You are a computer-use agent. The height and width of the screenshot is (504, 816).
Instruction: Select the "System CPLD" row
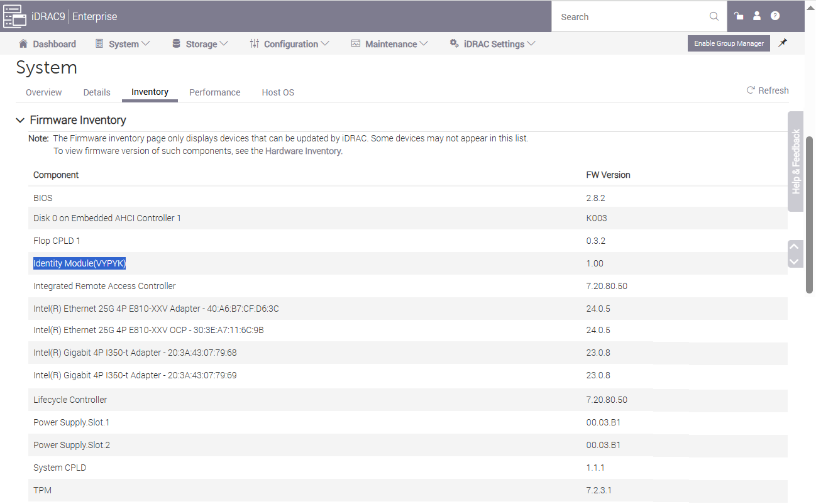(x=407, y=468)
